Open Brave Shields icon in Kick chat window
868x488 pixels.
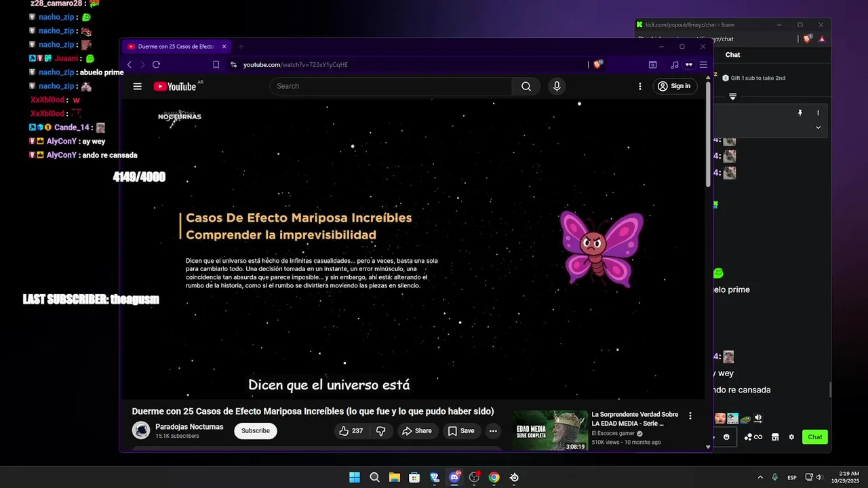(807, 39)
